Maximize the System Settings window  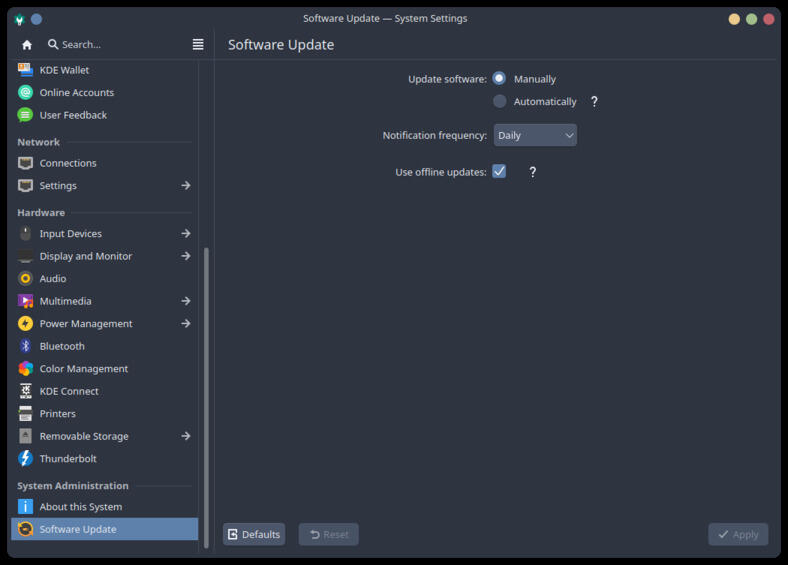pos(751,19)
